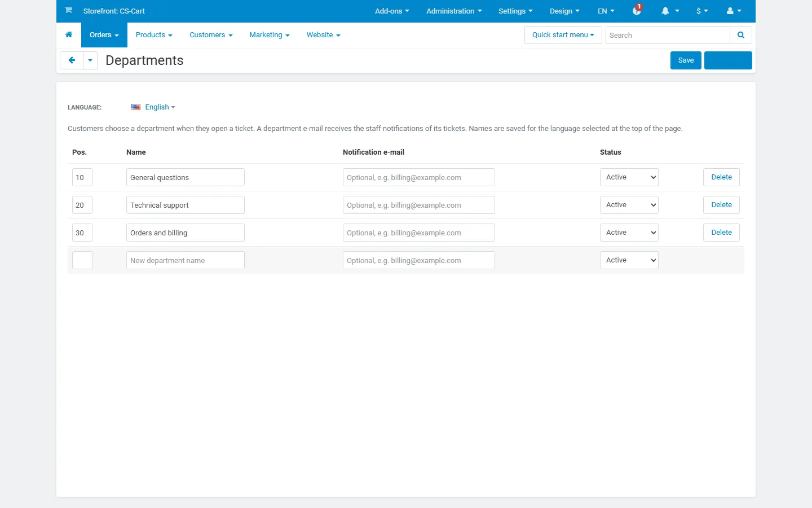
Task: Open Quick start menu dropdown
Action: pyautogui.click(x=563, y=35)
